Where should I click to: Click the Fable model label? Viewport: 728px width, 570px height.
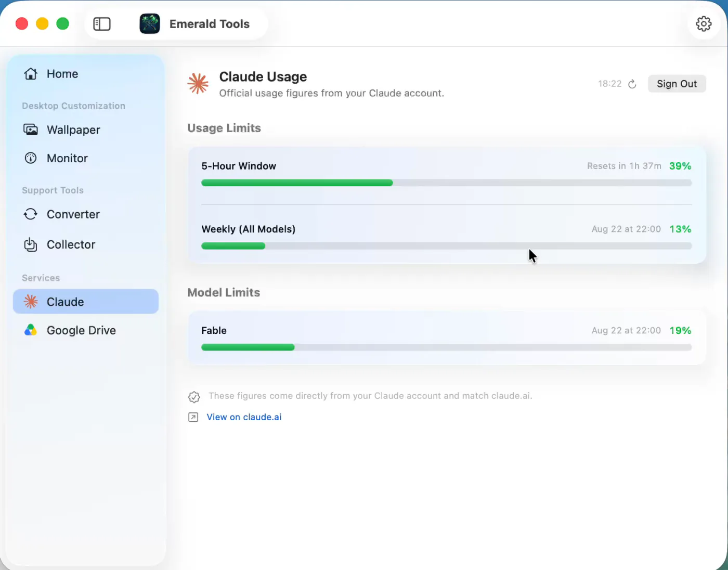tap(214, 330)
